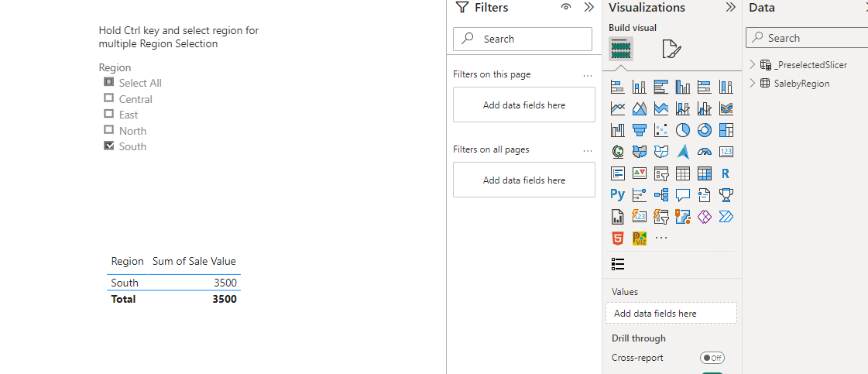Switch to the Build visual tab

pos(620,50)
